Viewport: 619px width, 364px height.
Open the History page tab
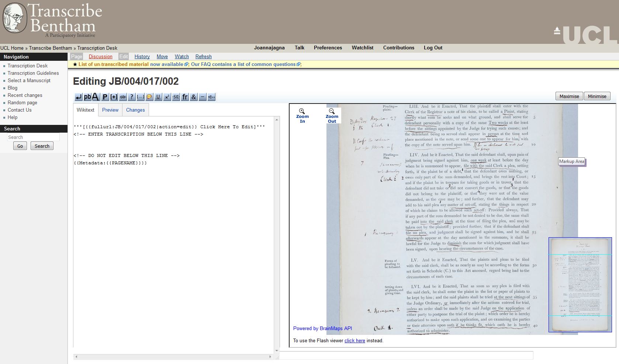click(142, 56)
